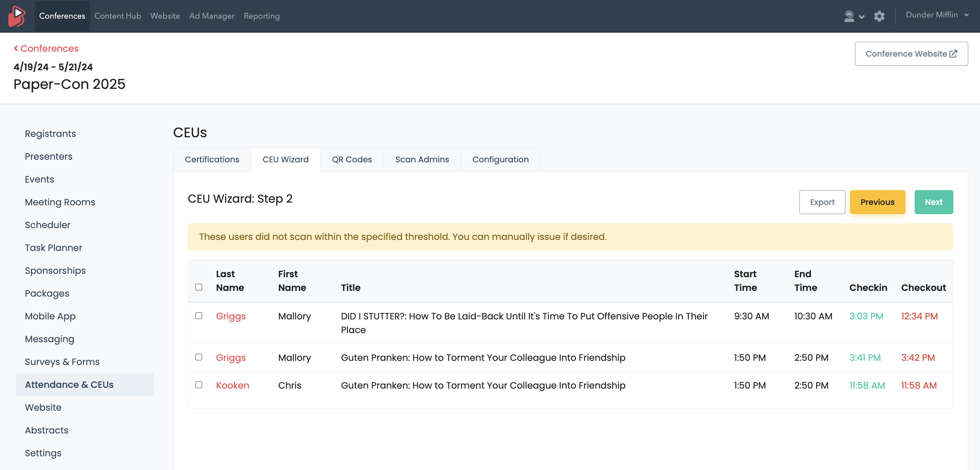Image resolution: width=980 pixels, height=470 pixels.
Task: Go back via Conferences breadcrumb link
Action: click(x=49, y=48)
